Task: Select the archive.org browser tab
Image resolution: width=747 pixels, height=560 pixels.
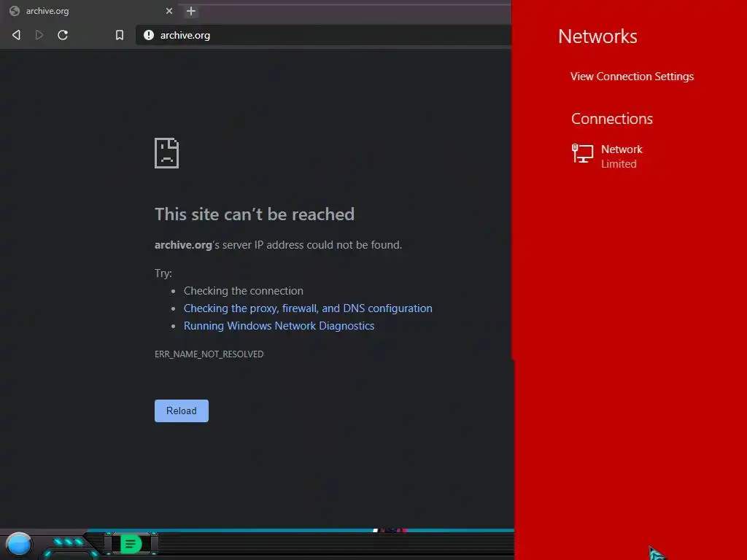Action: 90,11
